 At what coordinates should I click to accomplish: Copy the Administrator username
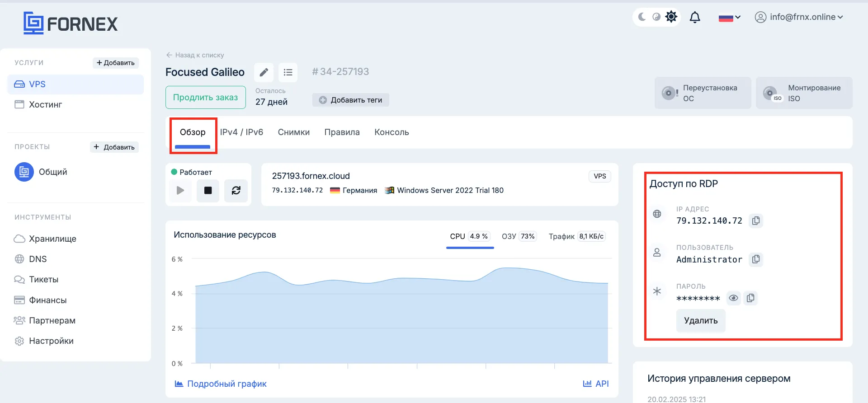pyautogui.click(x=756, y=259)
